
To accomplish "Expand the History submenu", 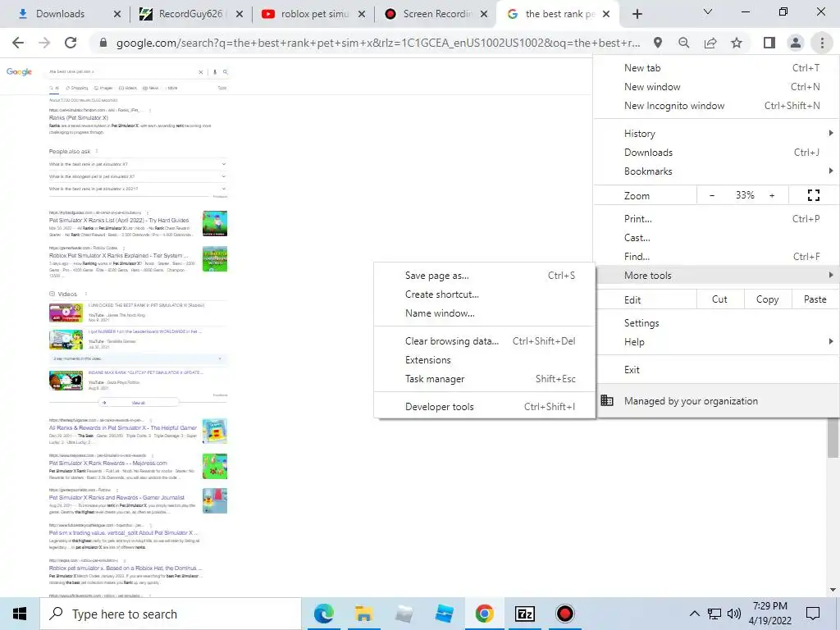I will [x=716, y=134].
